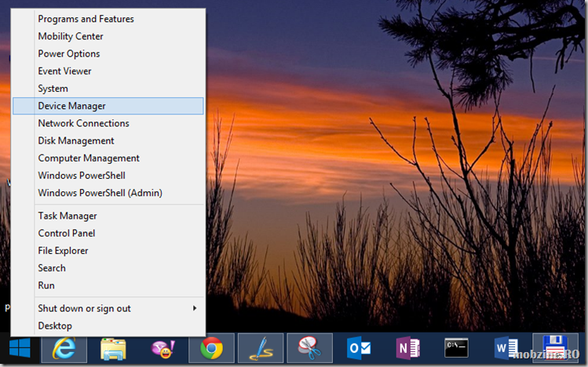Image resolution: width=588 pixels, height=367 pixels.
Task: Open the File Explorer taskbar icon
Action: click(113, 347)
